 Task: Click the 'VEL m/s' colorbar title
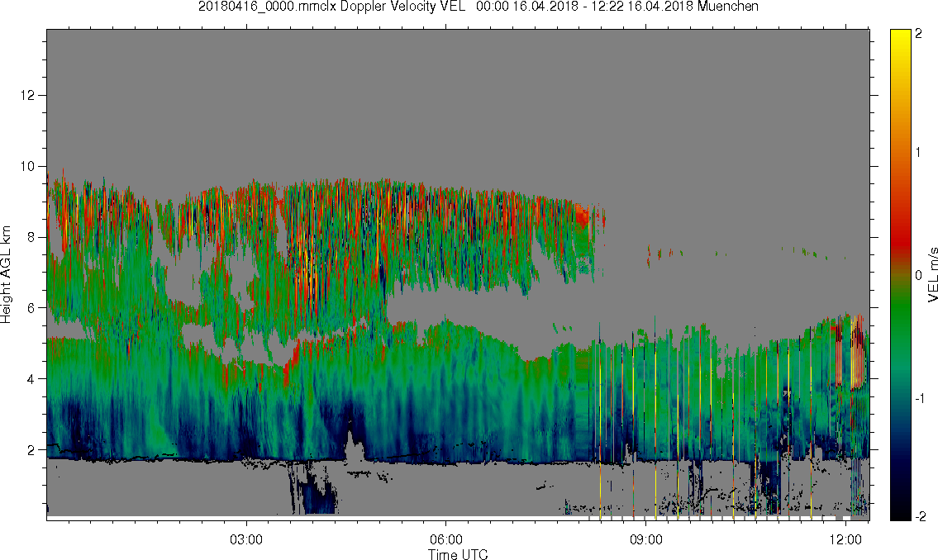coord(932,274)
